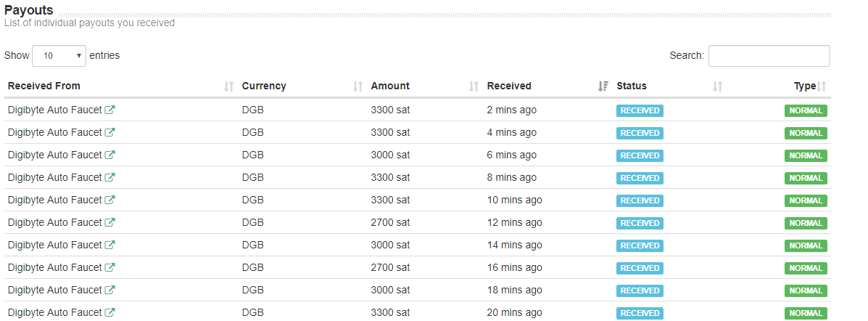Click the Status column header text
The width and height of the screenshot is (868, 321).
click(632, 86)
